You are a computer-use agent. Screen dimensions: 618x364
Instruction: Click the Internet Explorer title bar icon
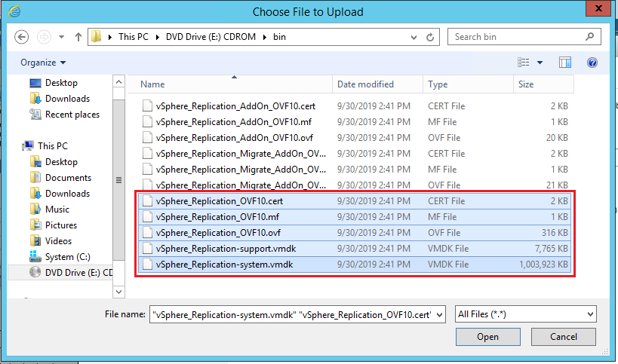pos(14,11)
